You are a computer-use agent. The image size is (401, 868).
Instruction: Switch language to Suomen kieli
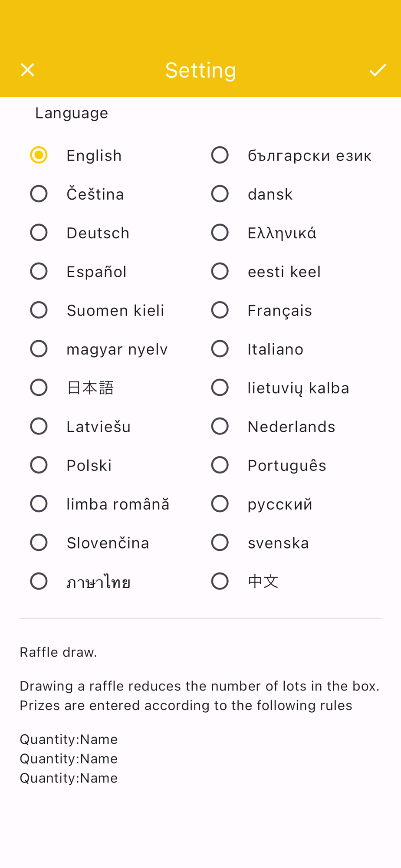coord(39,310)
